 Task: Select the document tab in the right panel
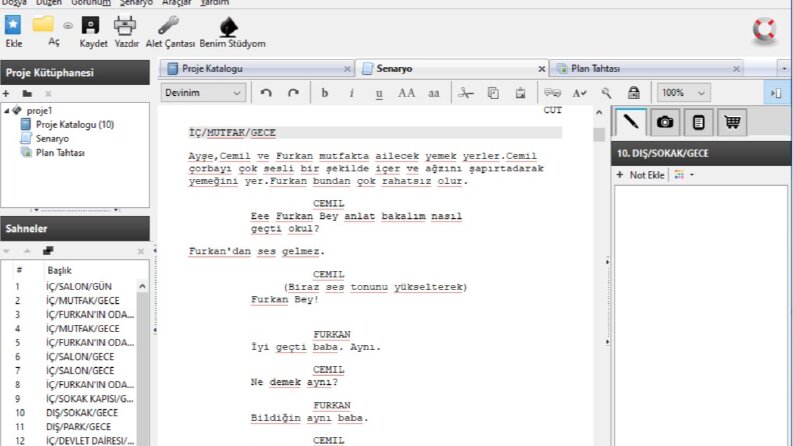pos(698,122)
